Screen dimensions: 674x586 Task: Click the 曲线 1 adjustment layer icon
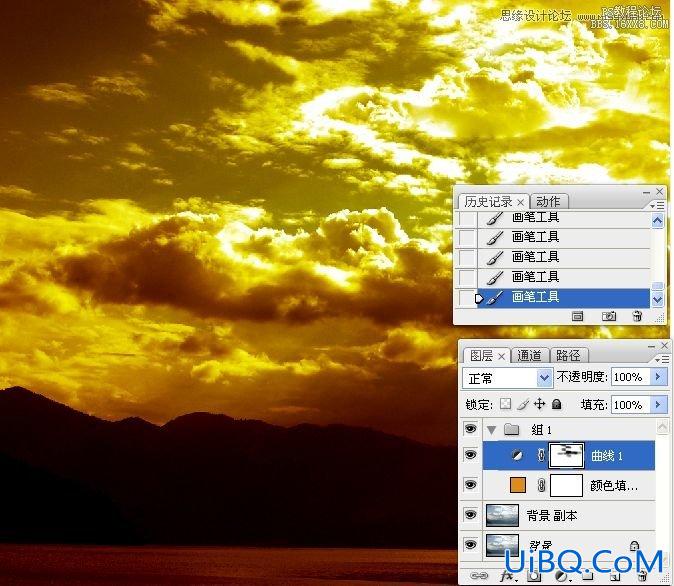point(517,456)
